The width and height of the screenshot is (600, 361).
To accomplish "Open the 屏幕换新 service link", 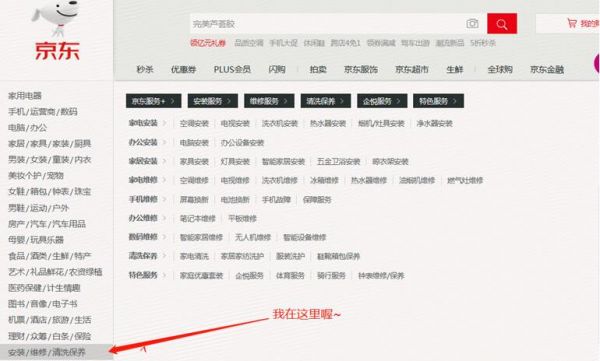I will point(194,199).
